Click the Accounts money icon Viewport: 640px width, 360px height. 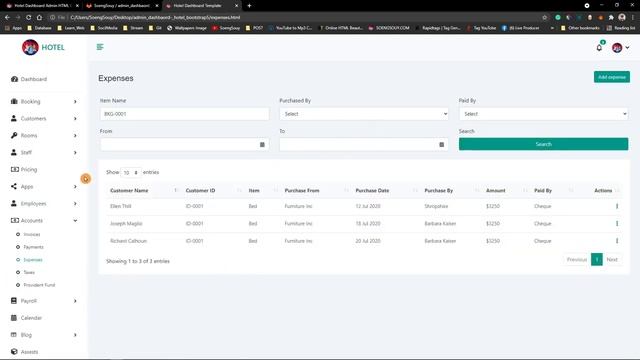point(15,220)
